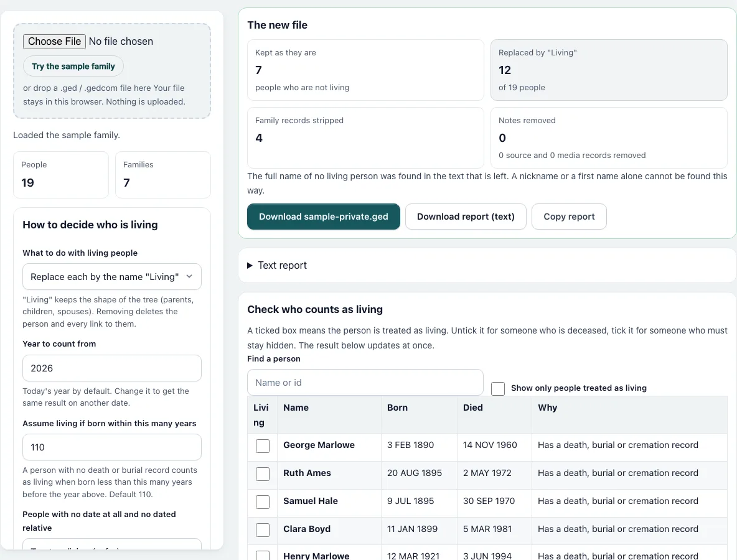Expand the Text report section
The image size is (737, 560).
click(278, 266)
